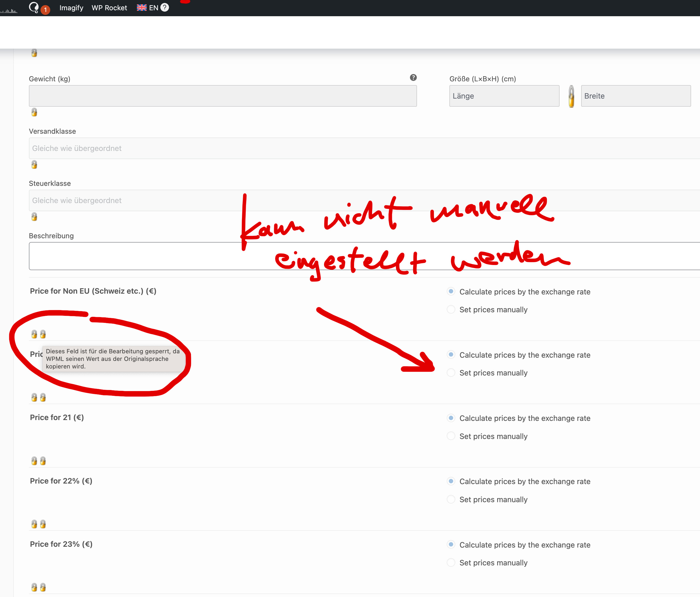This screenshot has width=700, height=597.
Task: Click the lock icon below Versandklasse
Action: pos(34,165)
